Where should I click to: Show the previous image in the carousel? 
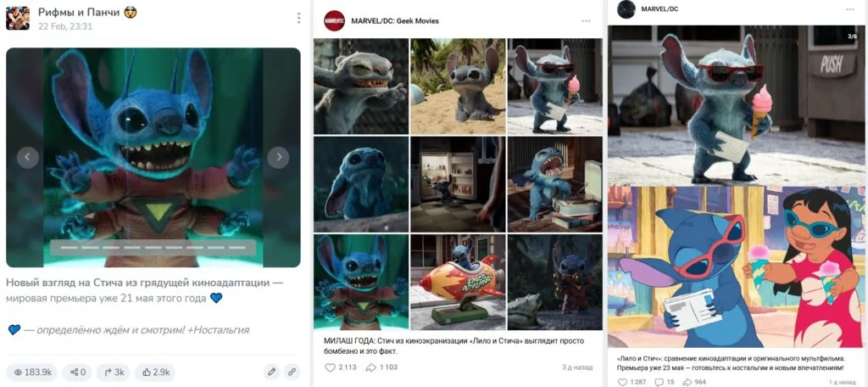(28, 158)
